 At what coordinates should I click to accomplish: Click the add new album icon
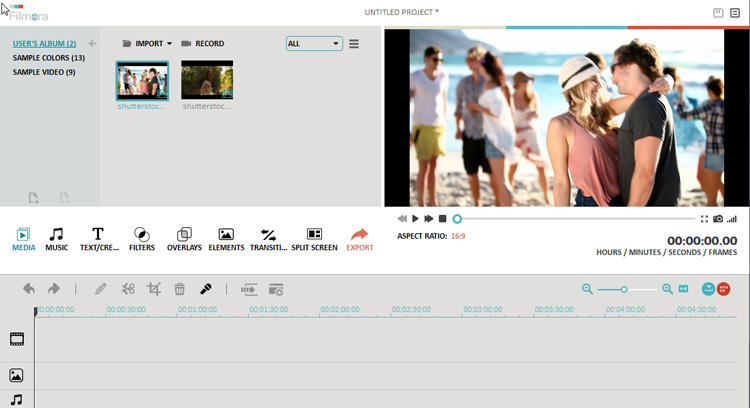pos(33,198)
